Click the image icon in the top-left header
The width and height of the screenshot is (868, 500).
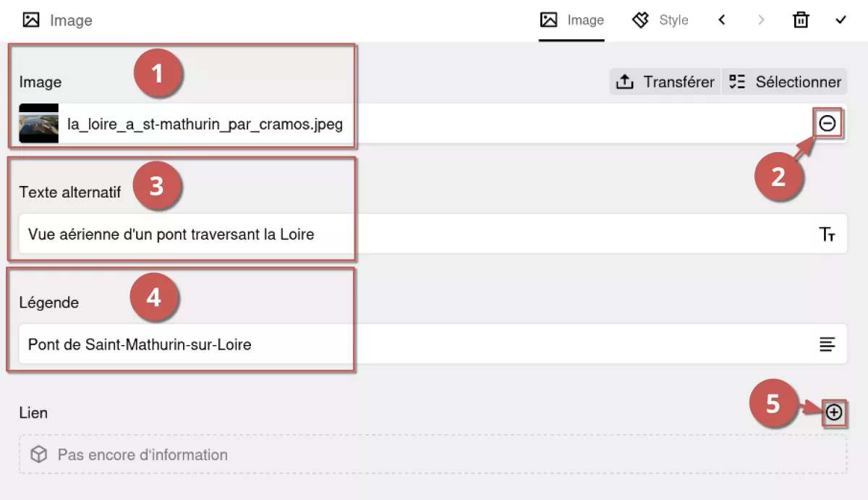click(x=31, y=20)
